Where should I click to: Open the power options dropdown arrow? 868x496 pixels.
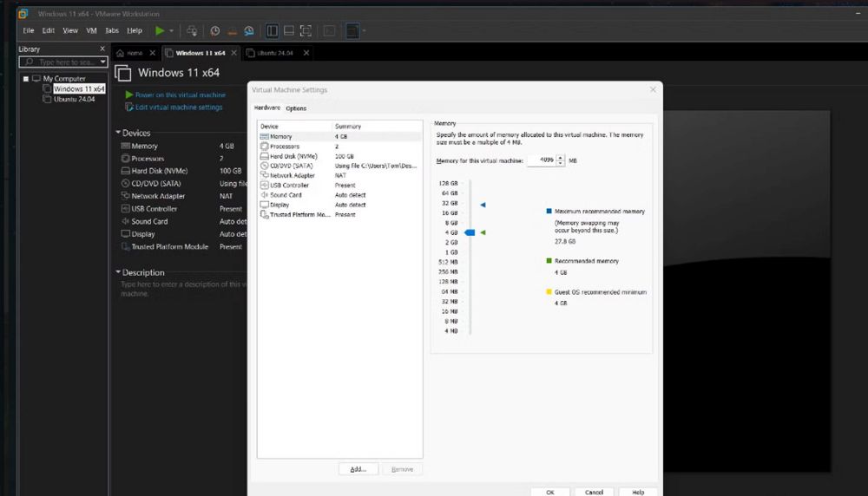[x=171, y=30]
